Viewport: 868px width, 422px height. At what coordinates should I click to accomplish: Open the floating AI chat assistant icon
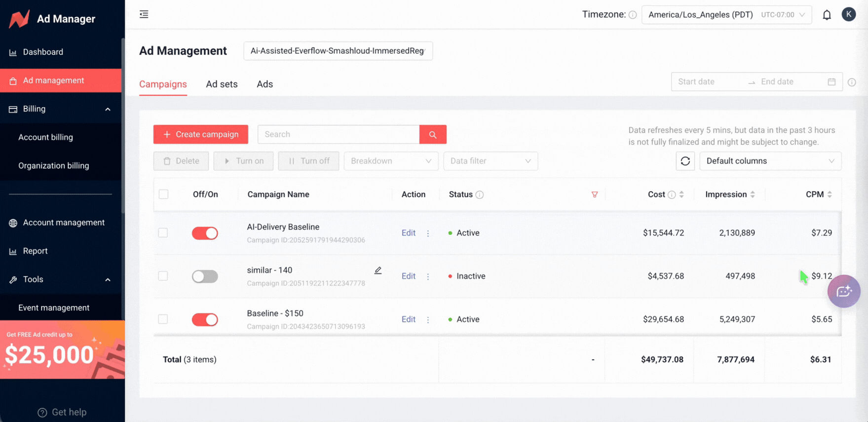[x=844, y=291]
